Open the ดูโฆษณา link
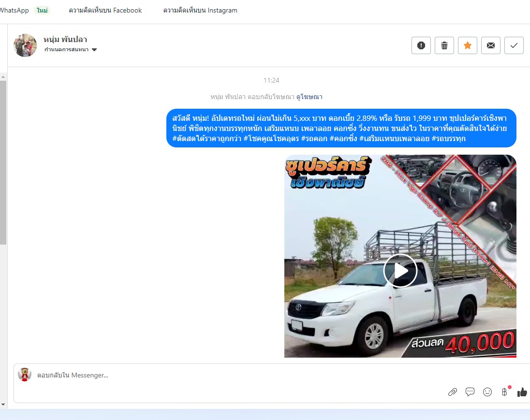 pos(309,97)
